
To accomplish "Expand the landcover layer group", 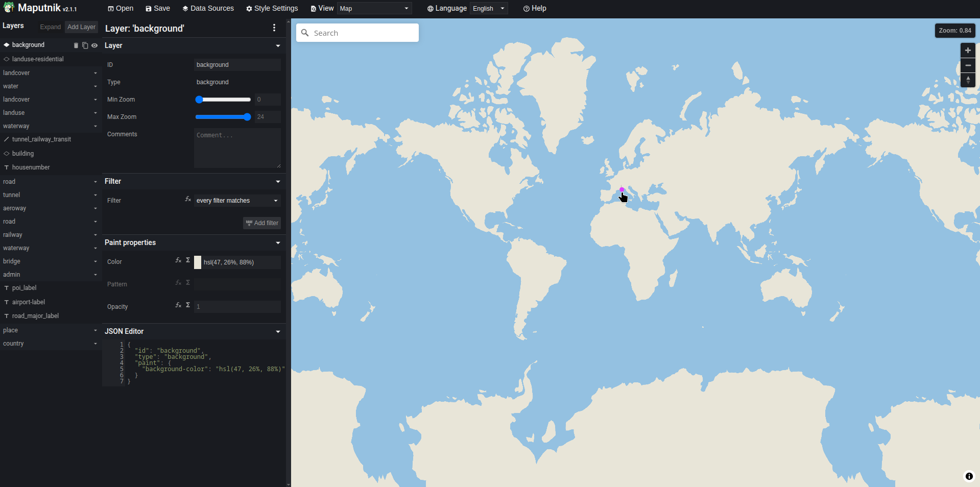I will click(95, 73).
